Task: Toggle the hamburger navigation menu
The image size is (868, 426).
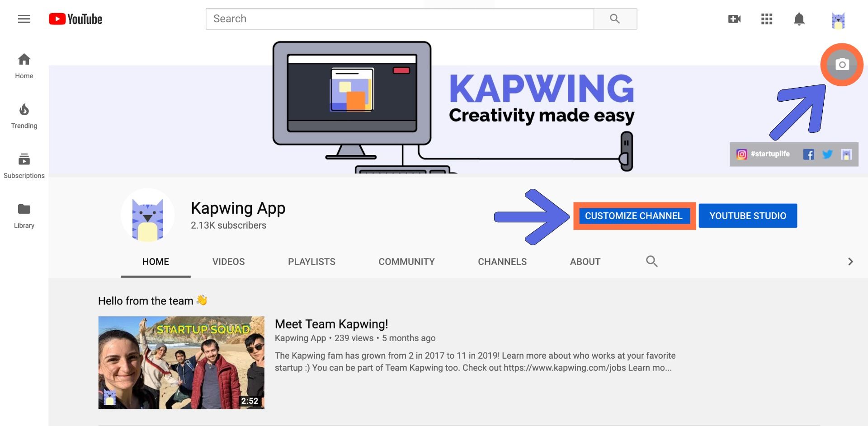Action: (x=24, y=19)
